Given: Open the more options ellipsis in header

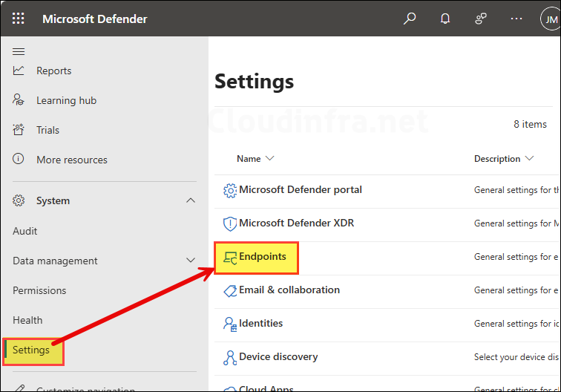Looking at the screenshot, I should (516, 19).
